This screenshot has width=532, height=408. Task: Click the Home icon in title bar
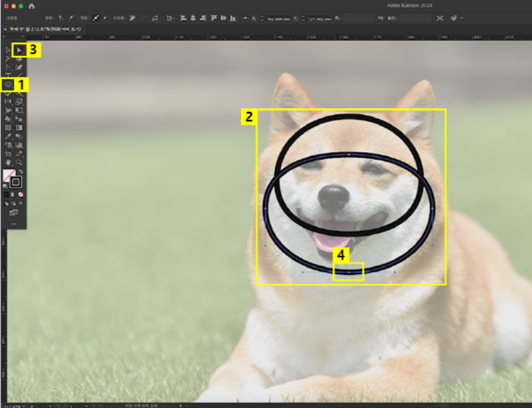pyautogui.click(x=31, y=5)
